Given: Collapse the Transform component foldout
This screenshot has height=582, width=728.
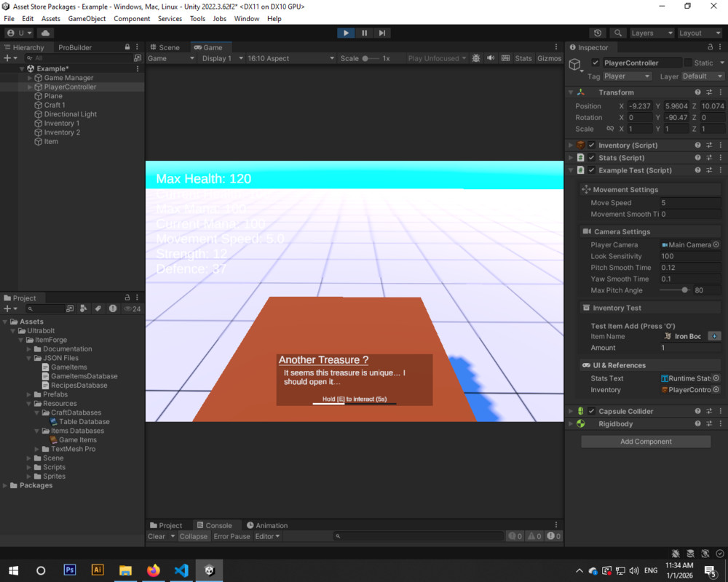Looking at the screenshot, I should coord(570,92).
